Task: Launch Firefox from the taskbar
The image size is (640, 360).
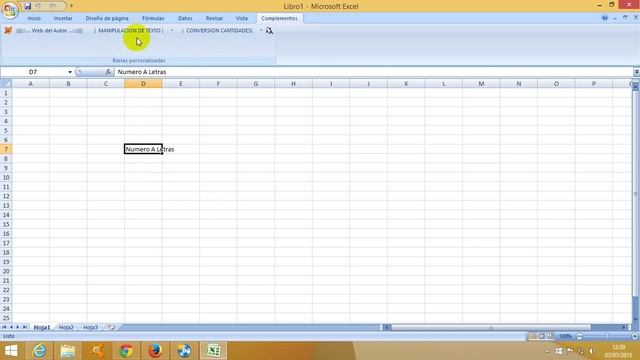Action: click(x=155, y=351)
